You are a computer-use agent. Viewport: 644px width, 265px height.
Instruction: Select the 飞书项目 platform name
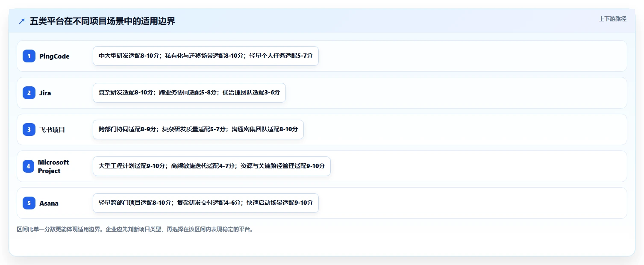(52, 130)
